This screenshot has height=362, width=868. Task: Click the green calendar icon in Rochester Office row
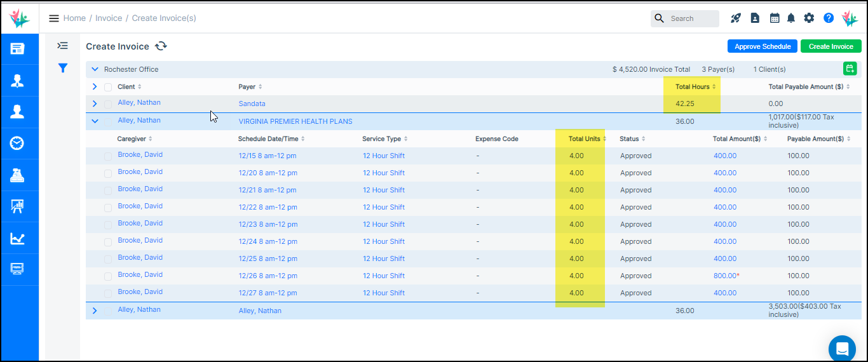(x=850, y=69)
